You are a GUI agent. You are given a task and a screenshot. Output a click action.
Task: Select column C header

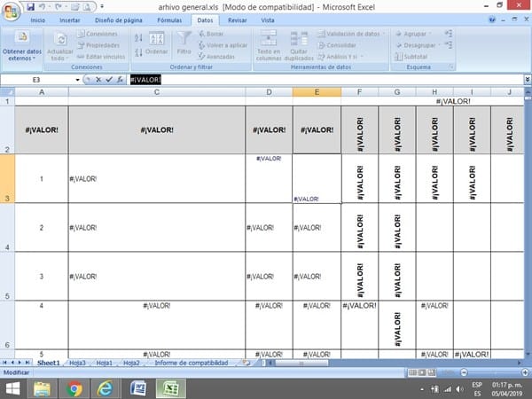[x=157, y=92]
